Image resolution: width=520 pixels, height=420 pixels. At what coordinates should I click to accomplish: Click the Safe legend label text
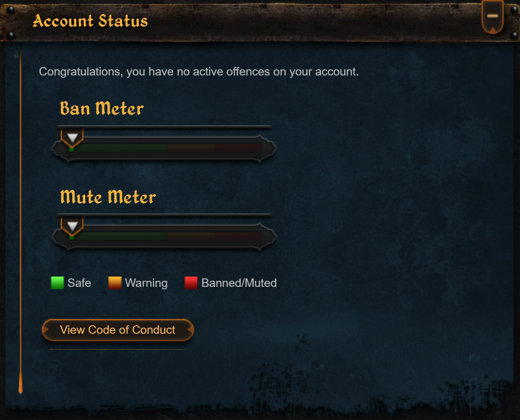coord(79,283)
